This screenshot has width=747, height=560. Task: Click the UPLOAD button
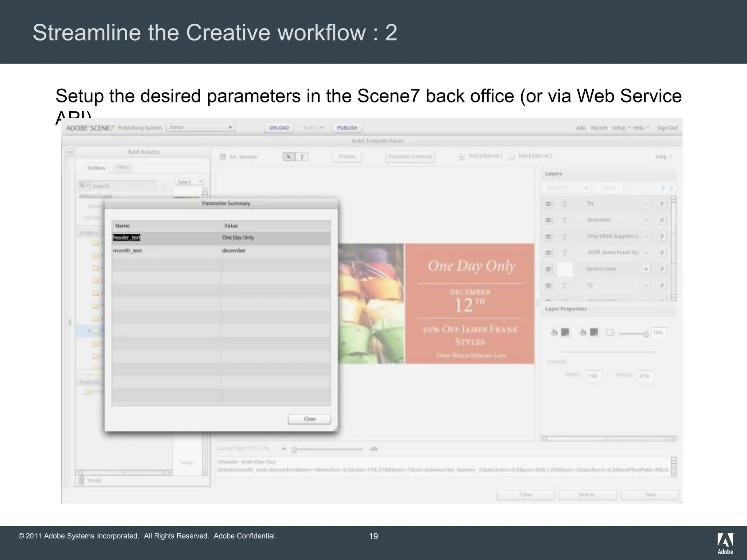pyautogui.click(x=279, y=128)
